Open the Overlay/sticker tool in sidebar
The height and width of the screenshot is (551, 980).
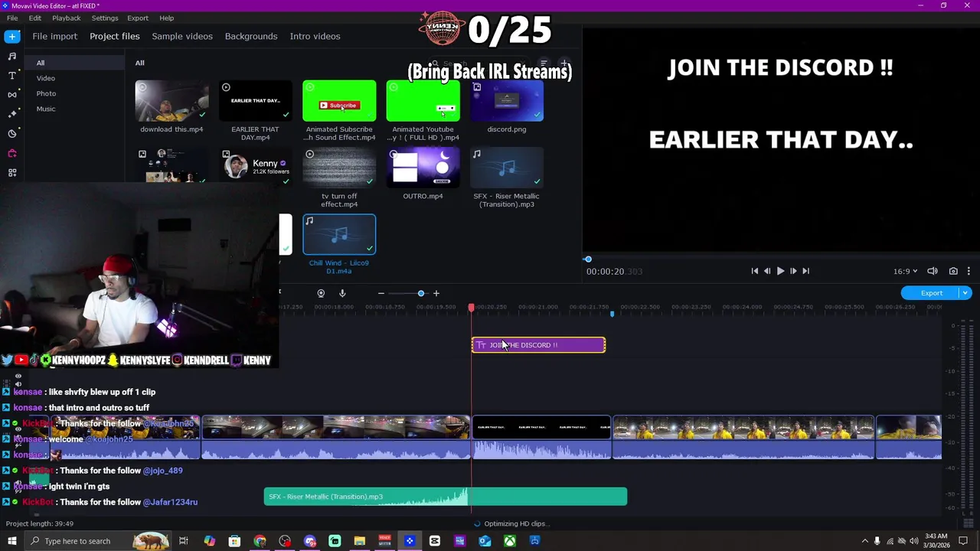point(12,134)
